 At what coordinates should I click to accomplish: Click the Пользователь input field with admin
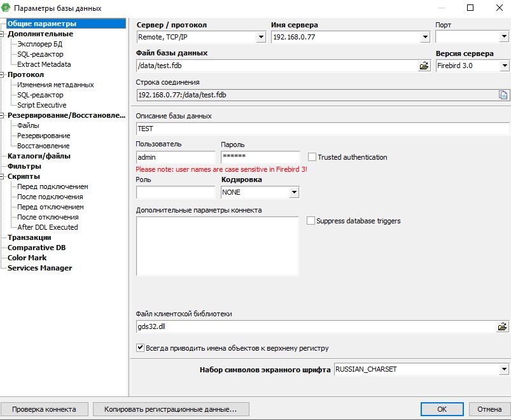176,157
